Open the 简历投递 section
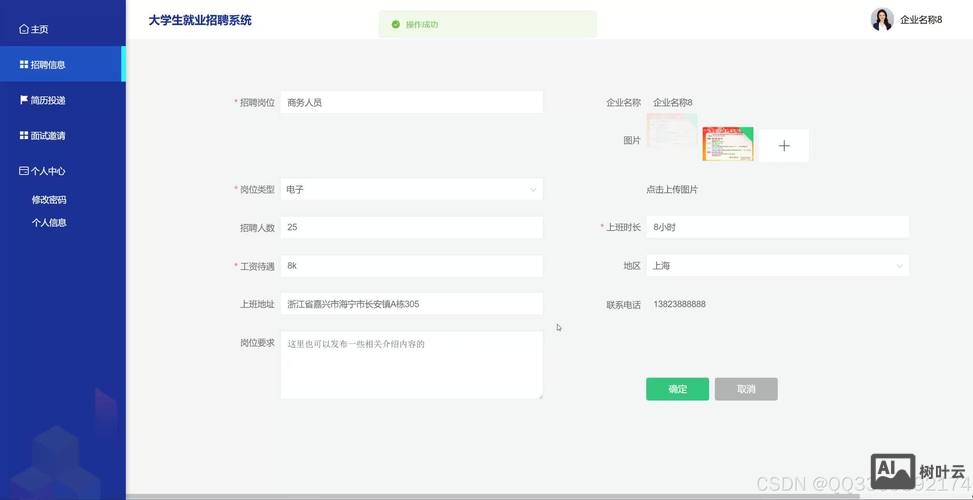 (x=63, y=100)
